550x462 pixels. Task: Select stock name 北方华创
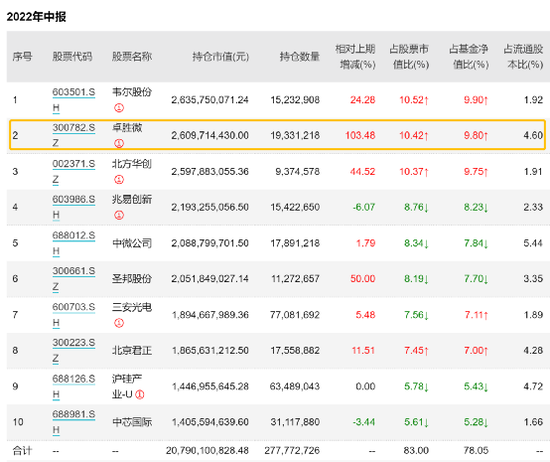coord(132,164)
